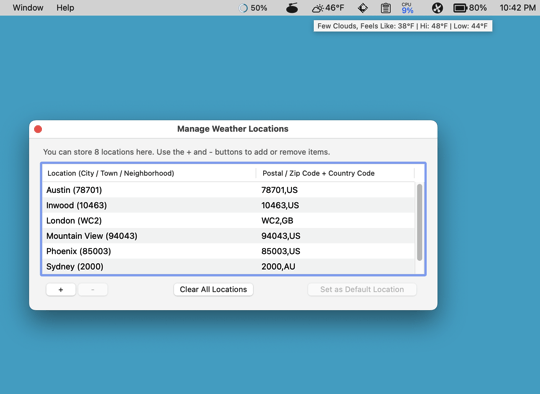Close the Manage Weather Locations window
This screenshot has height=394, width=540.
coord(38,129)
